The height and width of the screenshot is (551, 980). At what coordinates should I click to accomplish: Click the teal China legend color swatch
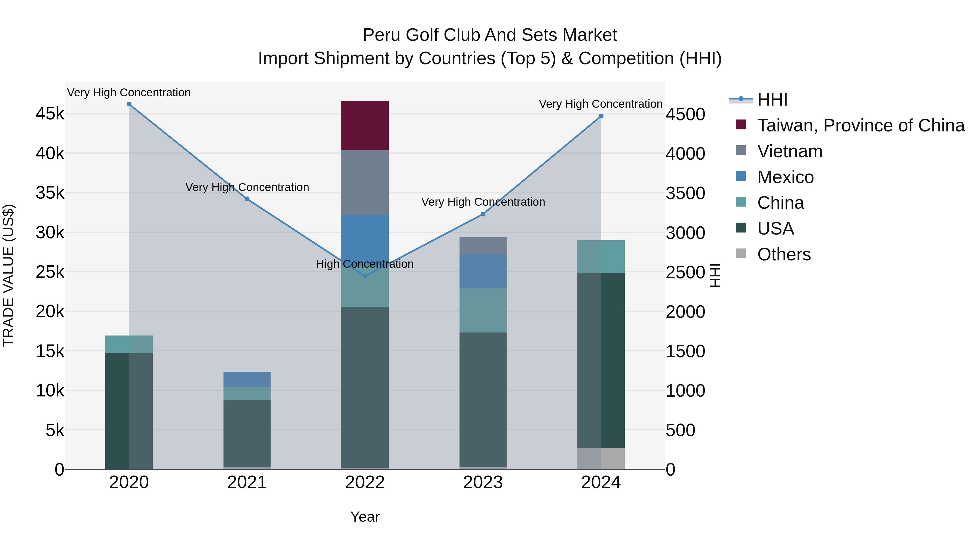pos(741,202)
